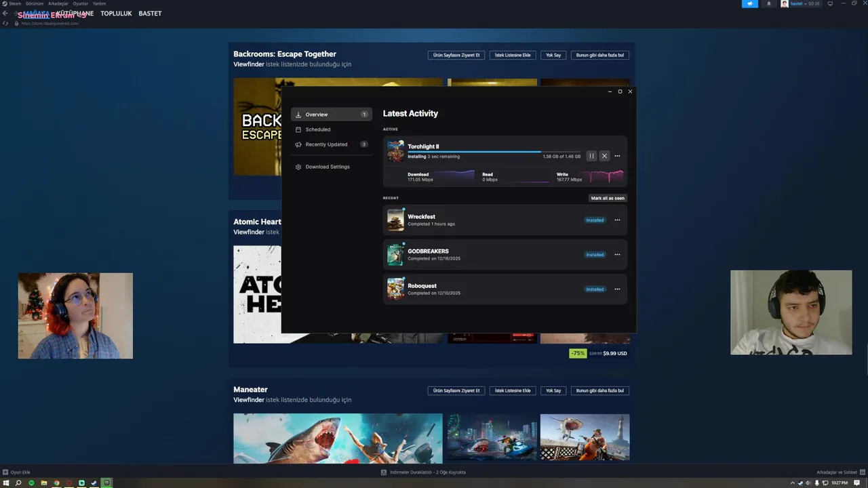The height and width of the screenshot is (488, 868).
Task: Open the downloads status at the bottom
Action: 423,472
